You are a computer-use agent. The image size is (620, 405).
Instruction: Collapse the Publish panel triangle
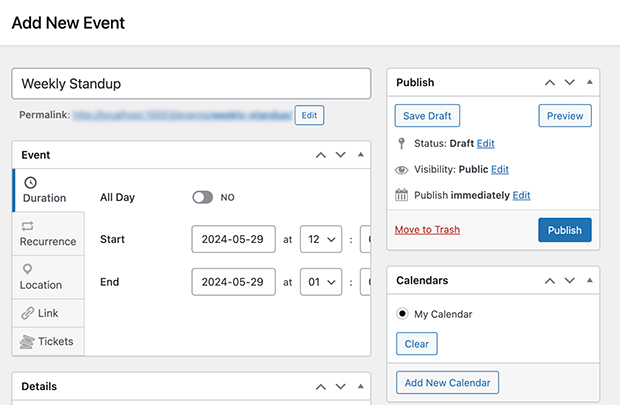coord(590,82)
